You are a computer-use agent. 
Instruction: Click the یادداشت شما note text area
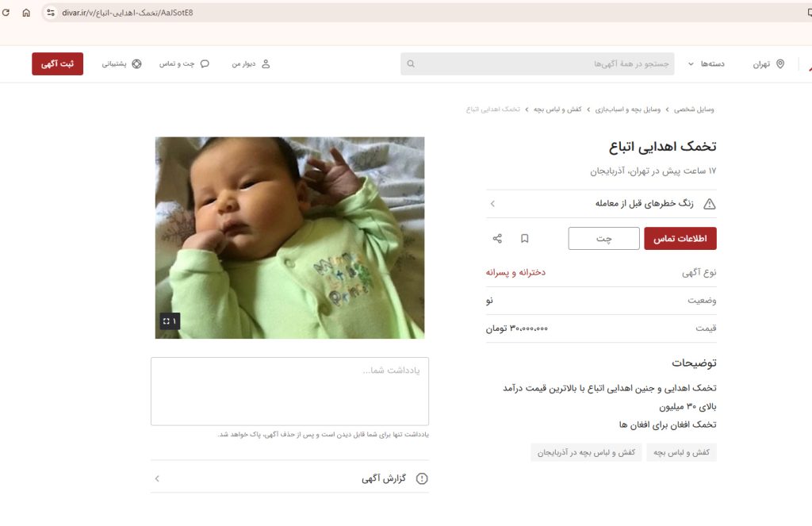(x=290, y=391)
